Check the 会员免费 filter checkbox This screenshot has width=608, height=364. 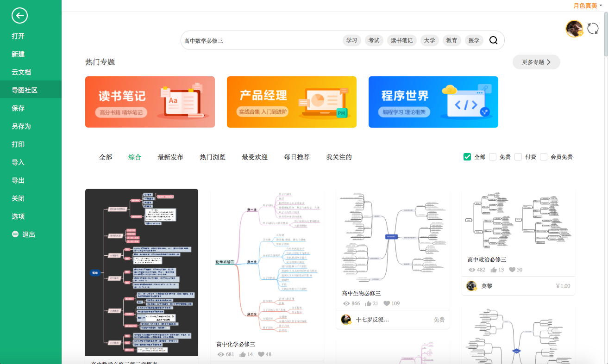coord(544,157)
